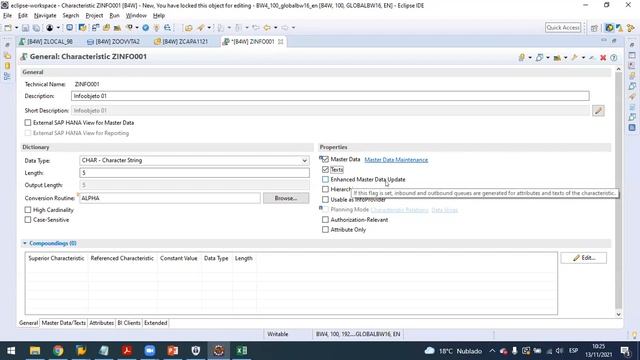Click into the Conversion Routine field
This screenshot has height=360, width=640.
click(170, 198)
